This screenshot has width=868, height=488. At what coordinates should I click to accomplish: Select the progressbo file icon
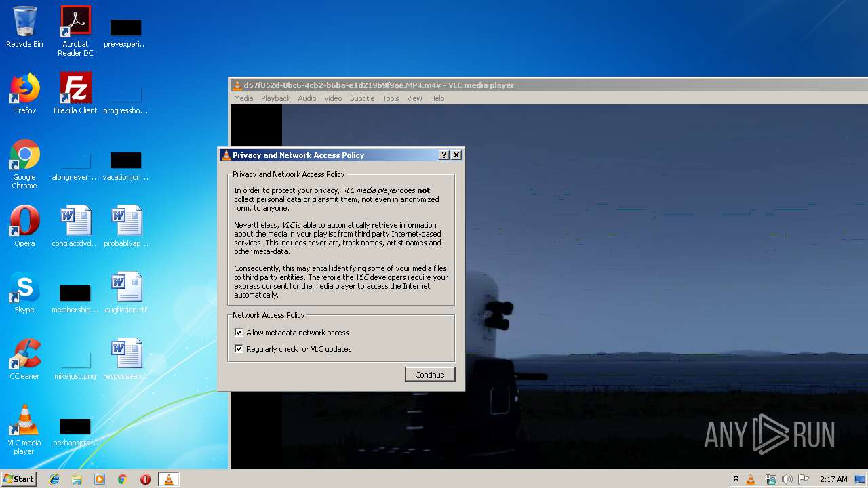click(x=126, y=98)
